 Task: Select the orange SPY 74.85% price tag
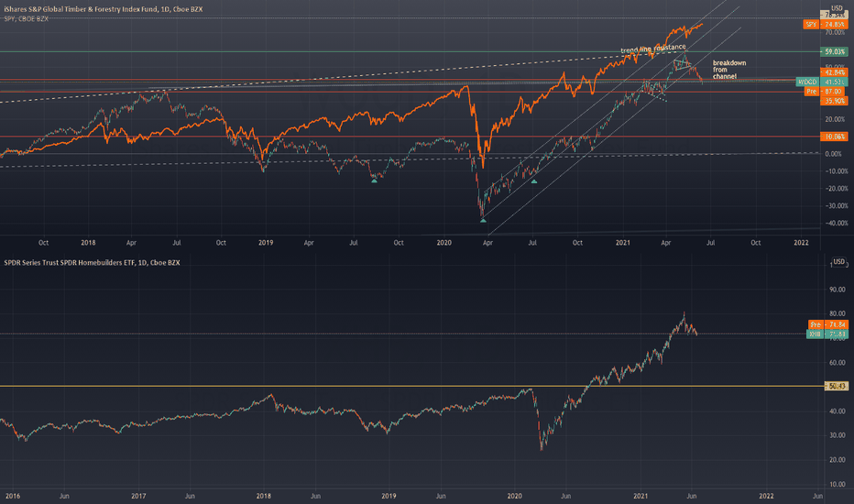826,25
